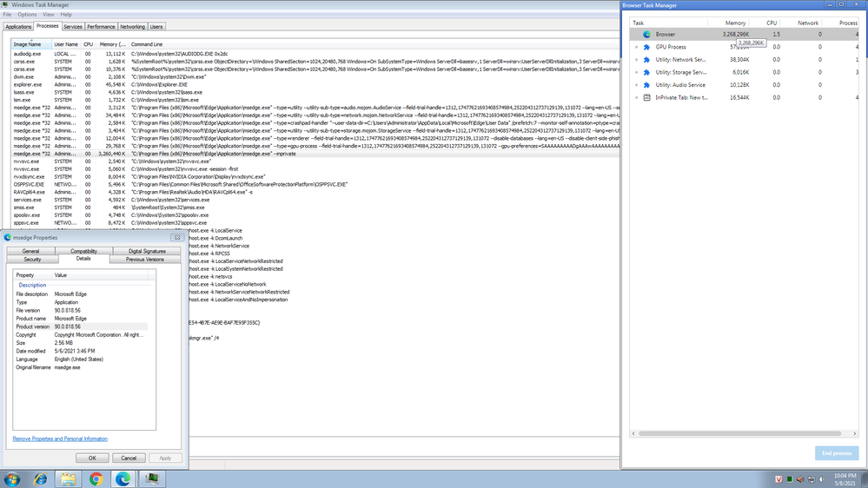Click the red V tray icon
The height and width of the screenshot is (488, 868).
tap(779, 479)
